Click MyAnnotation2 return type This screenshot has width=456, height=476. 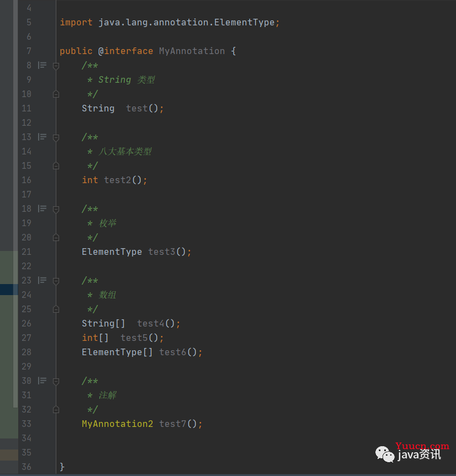(x=117, y=424)
